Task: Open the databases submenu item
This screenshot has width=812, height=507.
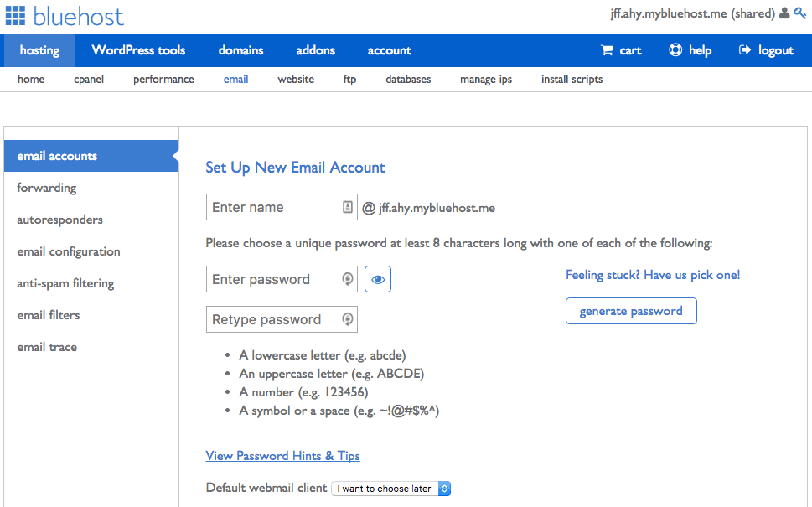Action: (408, 80)
